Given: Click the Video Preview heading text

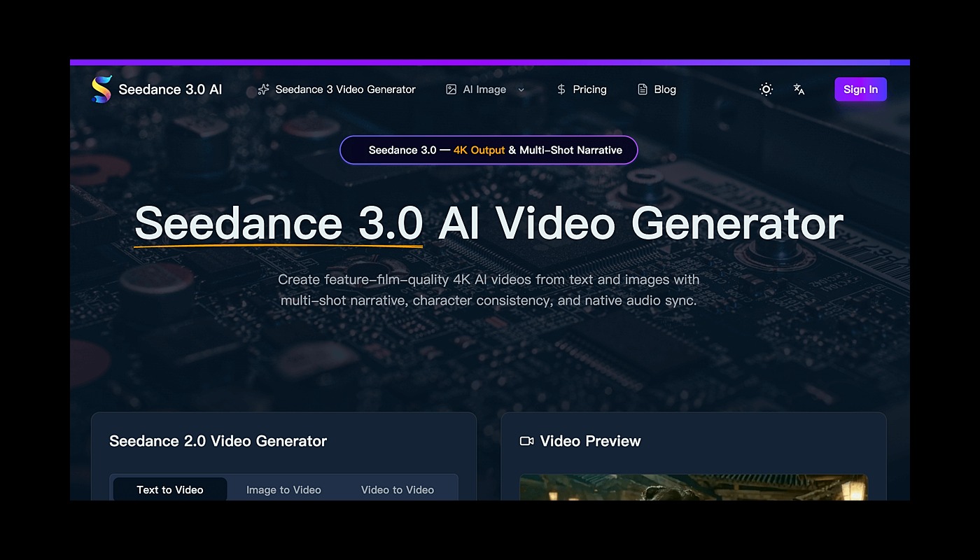Looking at the screenshot, I should coord(591,441).
